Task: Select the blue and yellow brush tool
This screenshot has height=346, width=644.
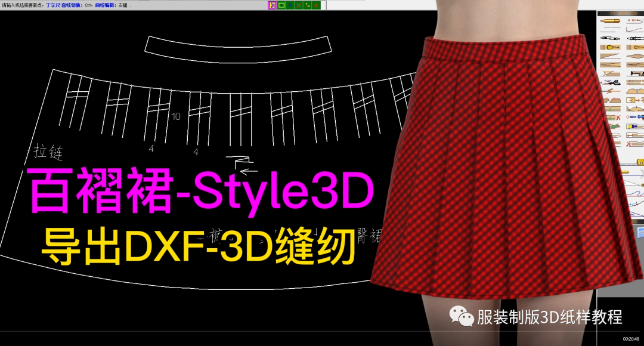Action: point(636,126)
